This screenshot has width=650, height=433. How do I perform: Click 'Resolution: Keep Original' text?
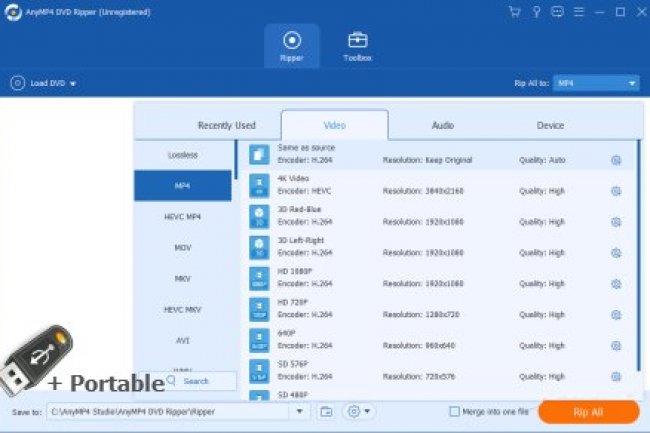point(427,160)
